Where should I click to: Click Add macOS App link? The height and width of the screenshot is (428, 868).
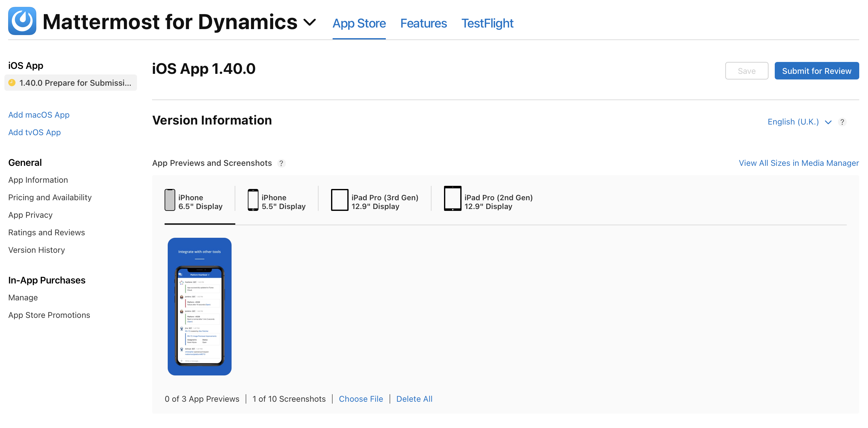(39, 115)
